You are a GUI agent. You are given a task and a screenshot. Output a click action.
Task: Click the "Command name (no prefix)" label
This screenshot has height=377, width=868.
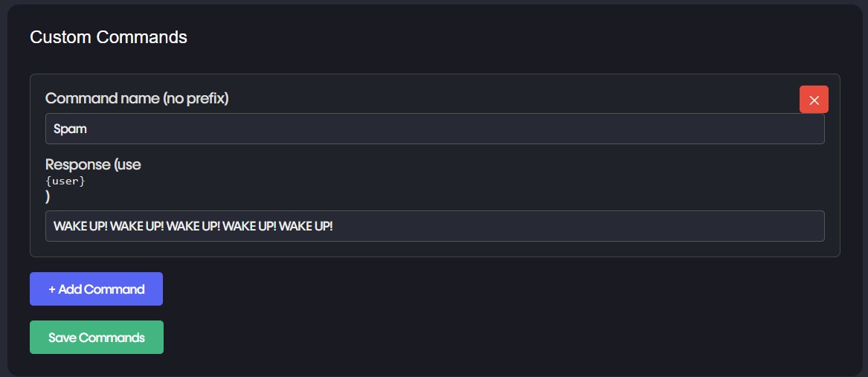point(137,98)
